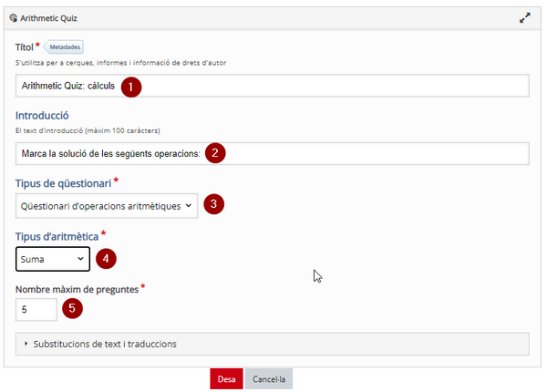Save with the Desa button
Viewport: 547px width, 392px height.
[x=226, y=378]
